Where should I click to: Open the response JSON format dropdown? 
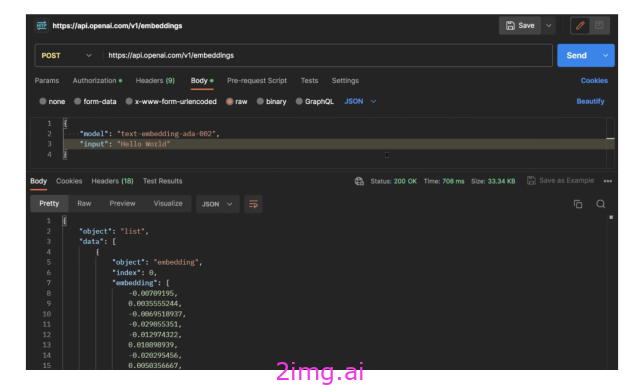(x=217, y=204)
